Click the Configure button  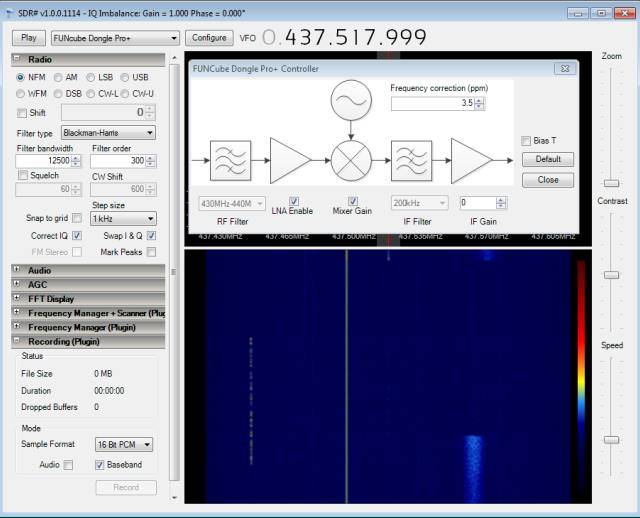(x=209, y=38)
